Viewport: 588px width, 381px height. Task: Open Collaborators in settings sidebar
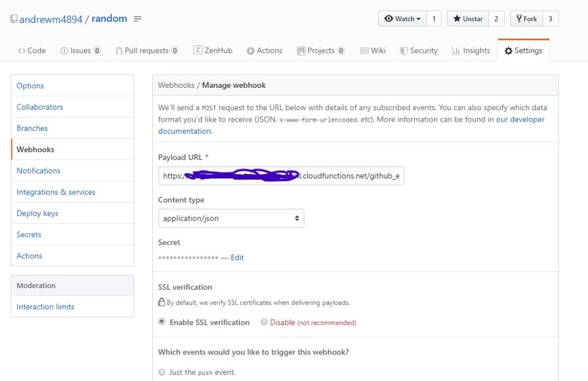pos(72,107)
